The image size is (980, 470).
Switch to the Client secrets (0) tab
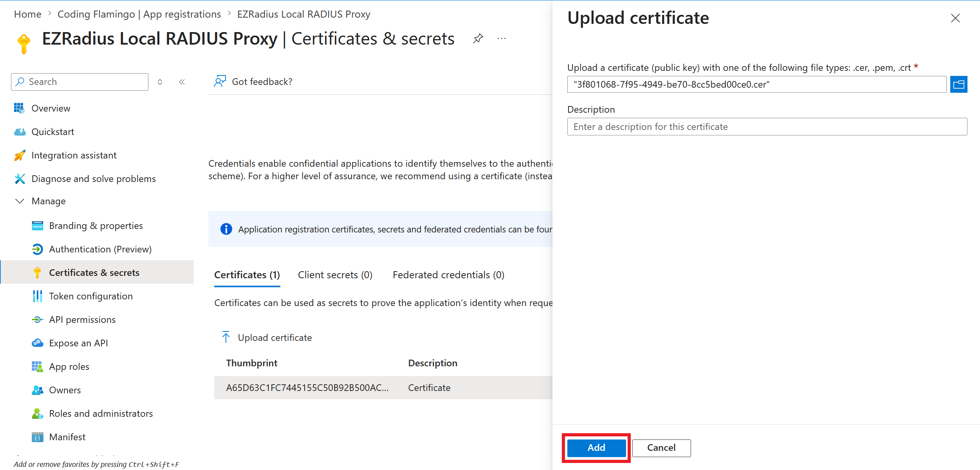point(335,275)
